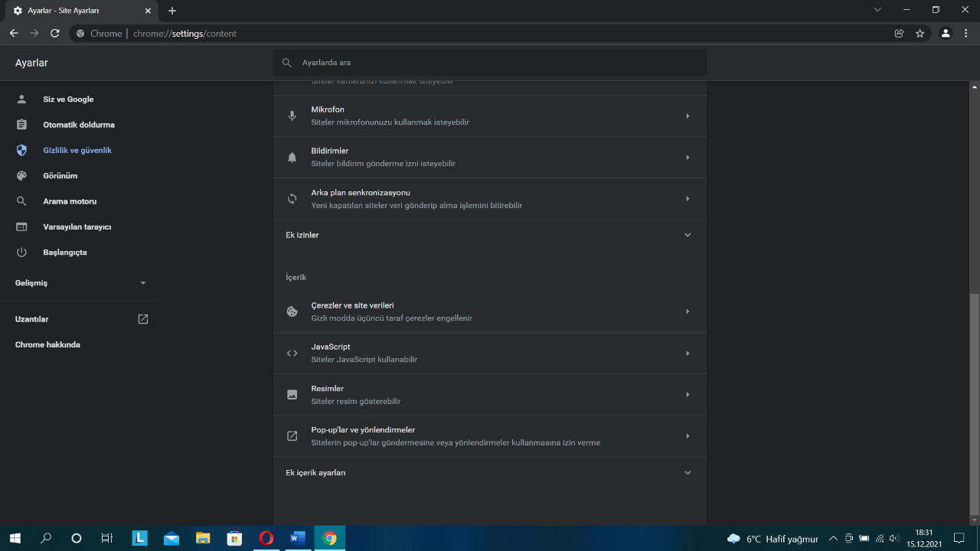This screenshot has height=551, width=980.
Task: Click the microphone icon
Action: coord(292,116)
